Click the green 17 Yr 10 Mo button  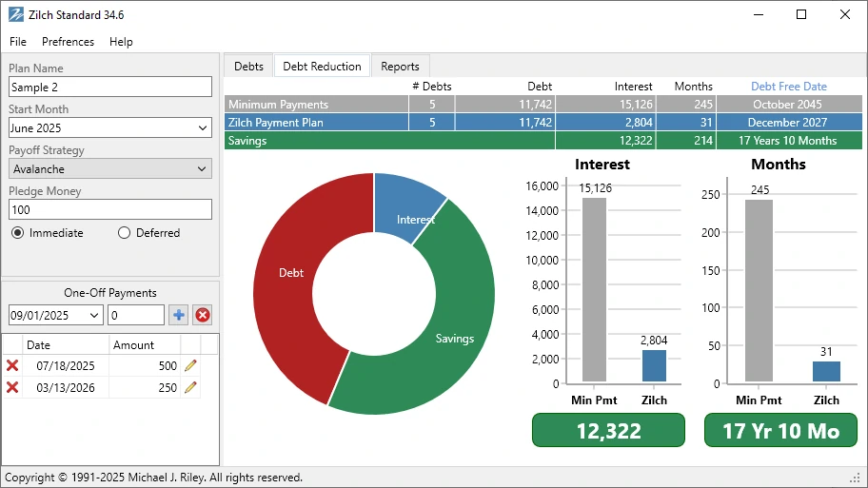pos(780,431)
